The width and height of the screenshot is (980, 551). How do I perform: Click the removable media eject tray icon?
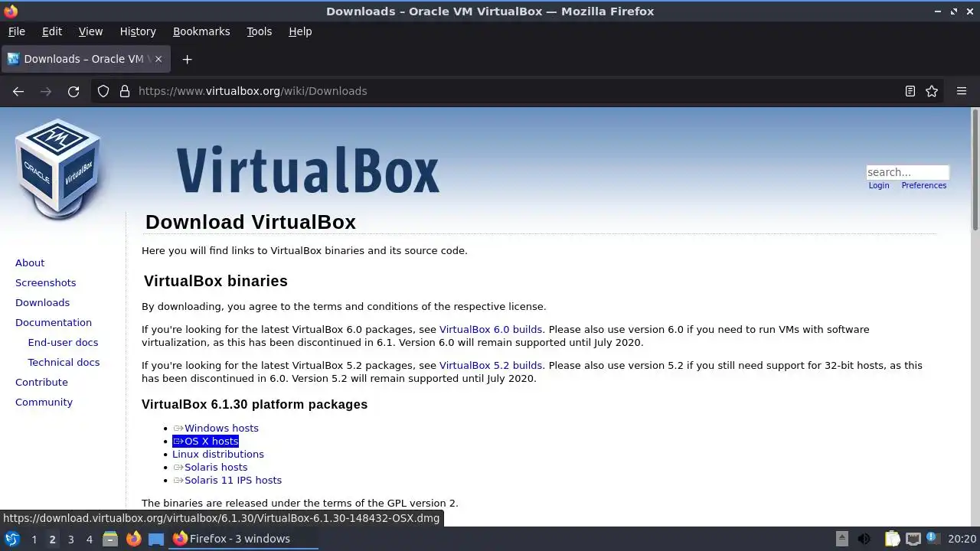point(842,539)
